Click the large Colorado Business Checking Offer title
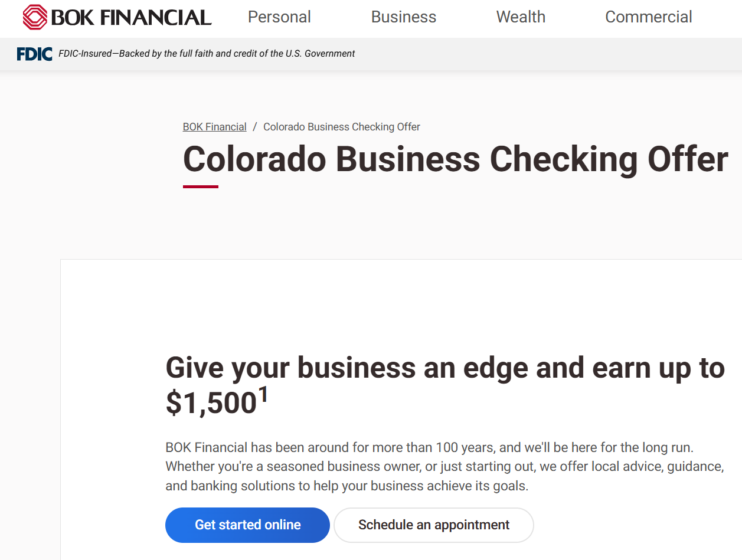 click(455, 159)
